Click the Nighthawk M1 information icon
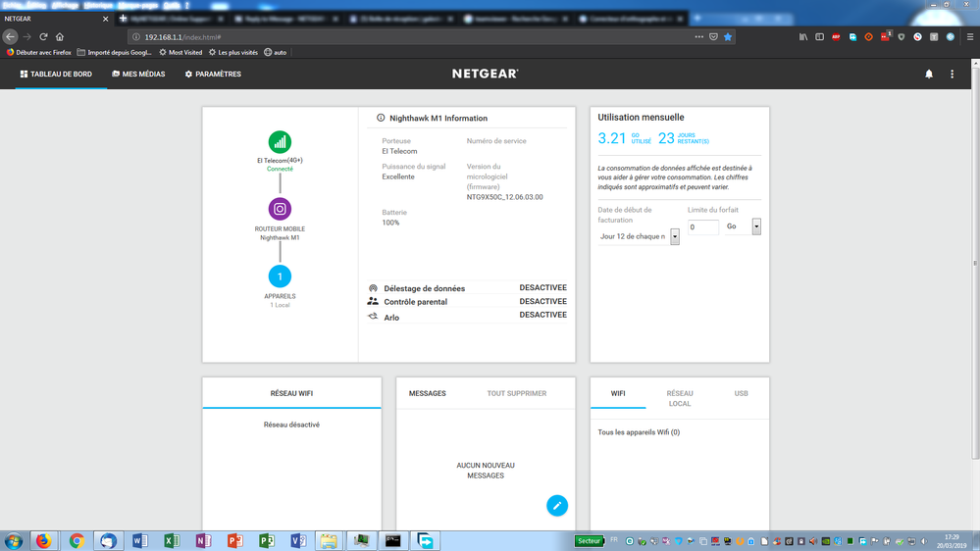The height and width of the screenshot is (551, 980). point(380,118)
